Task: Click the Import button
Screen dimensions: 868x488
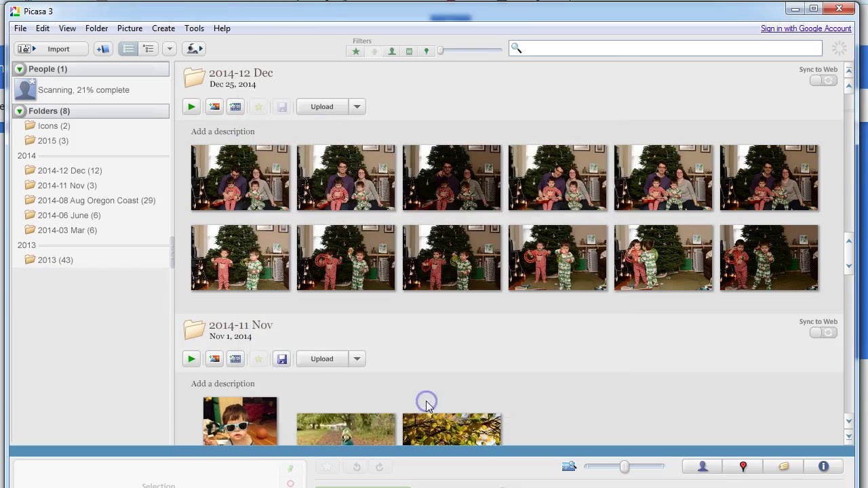Action: coord(52,49)
